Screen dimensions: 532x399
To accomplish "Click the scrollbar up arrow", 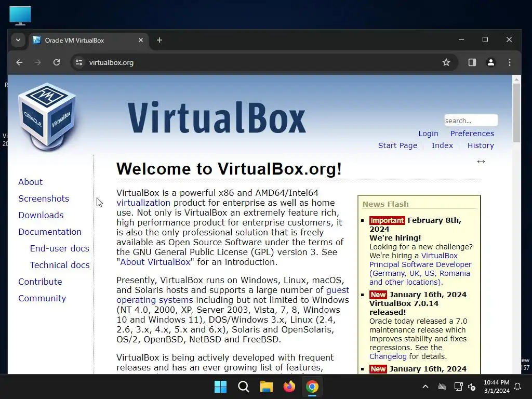I will pyautogui.click(x=516, y=79).
